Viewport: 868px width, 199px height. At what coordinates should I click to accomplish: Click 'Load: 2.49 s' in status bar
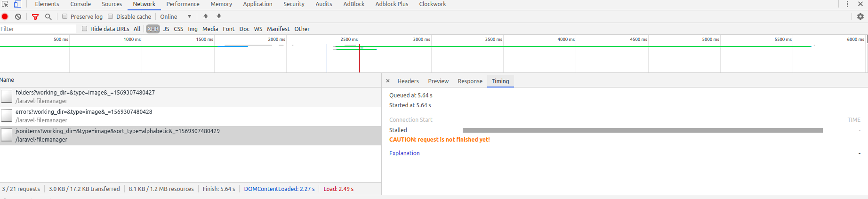[x=338, y=189]
